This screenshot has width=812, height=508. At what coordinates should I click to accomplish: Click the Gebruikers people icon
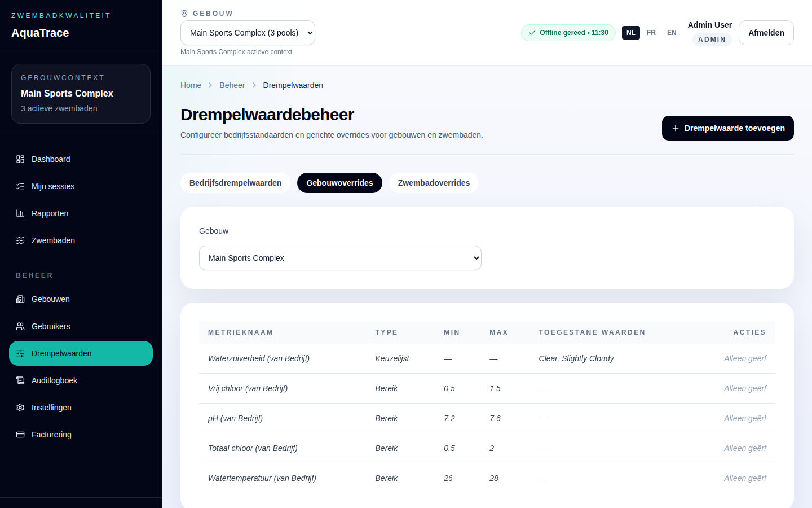20,326
